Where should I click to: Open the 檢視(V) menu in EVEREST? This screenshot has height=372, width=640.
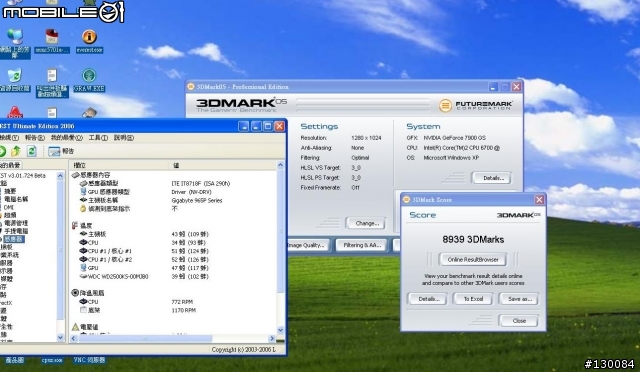(9, 138)
